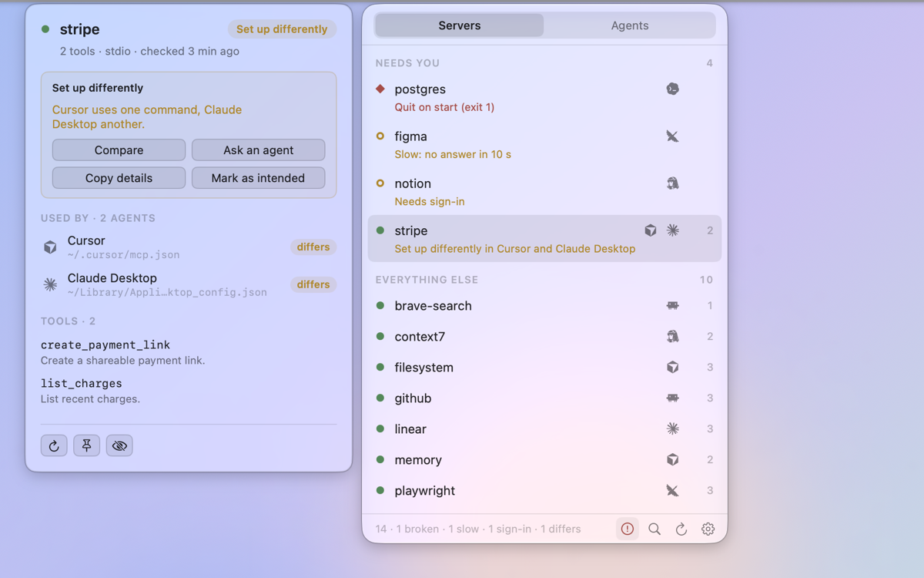This screenshot has height=578, width=924.
Task: Open search with the magnifier icon
Action: click(x=654, y=529)
